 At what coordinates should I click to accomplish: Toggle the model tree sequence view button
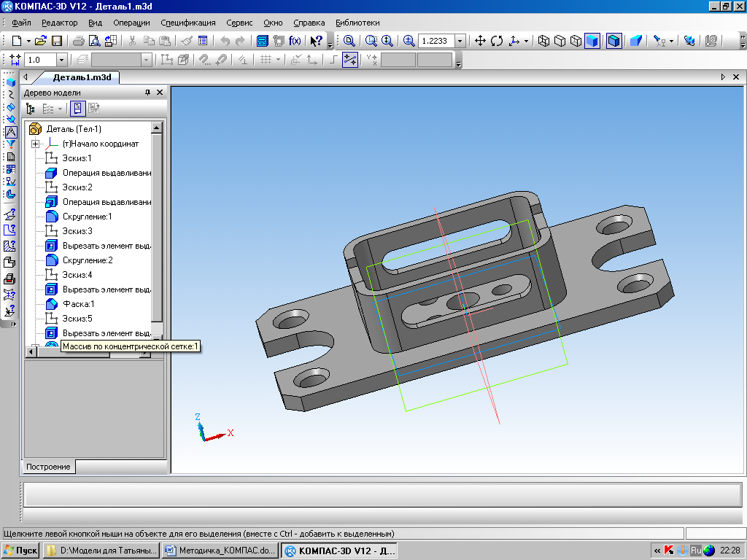tap(77, 109)
